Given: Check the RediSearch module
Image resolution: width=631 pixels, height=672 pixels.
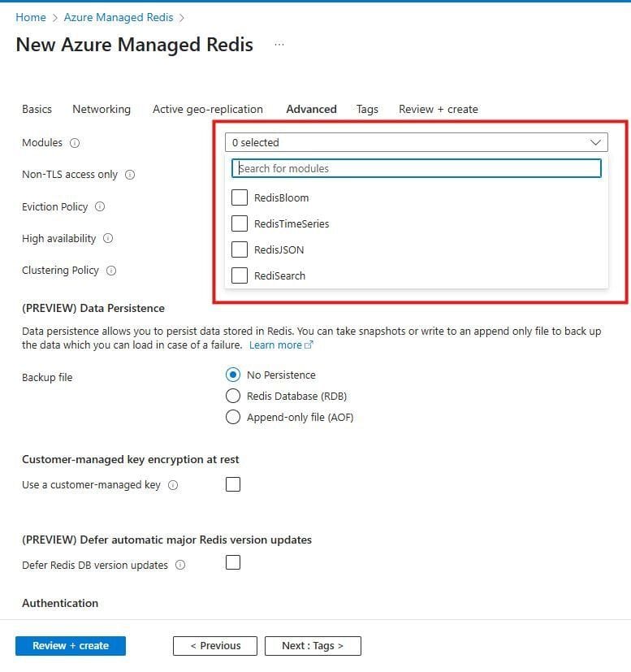Looking at the screenshot, I should (240, 275).
